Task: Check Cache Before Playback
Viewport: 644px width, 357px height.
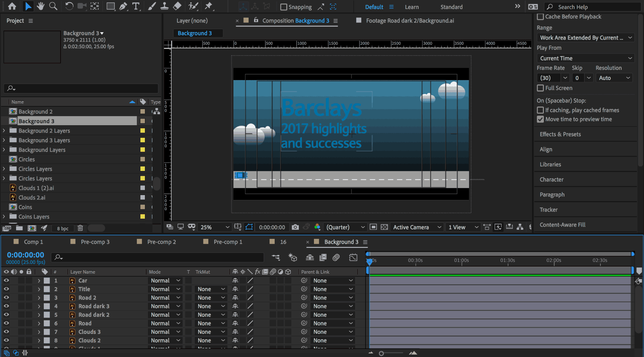Action: coord(540,17)
